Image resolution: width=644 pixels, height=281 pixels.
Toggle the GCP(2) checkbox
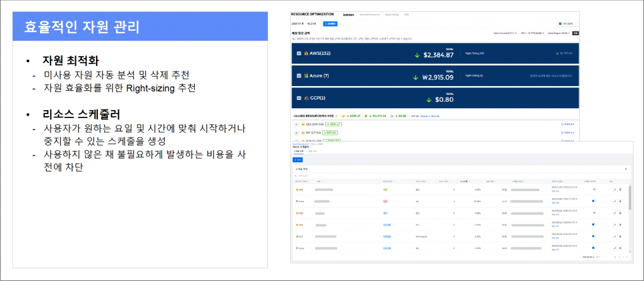299,98
